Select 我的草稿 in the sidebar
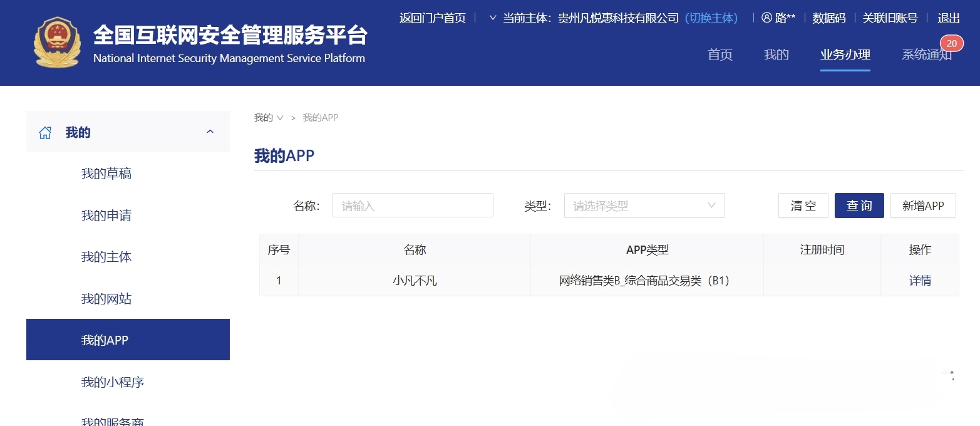980x426 pixels. coord(106,174)
